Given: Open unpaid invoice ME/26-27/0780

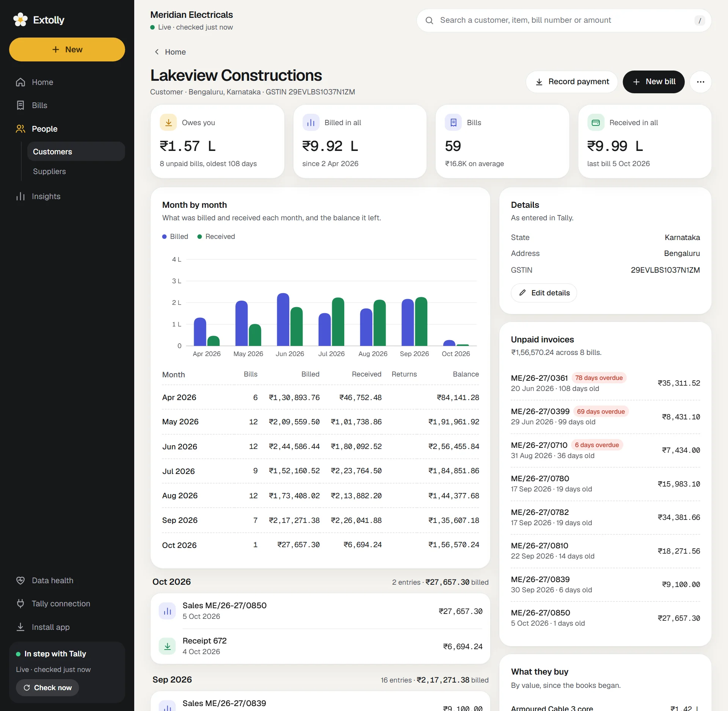Looking at the screenshot, I should [x=606, y=484].
